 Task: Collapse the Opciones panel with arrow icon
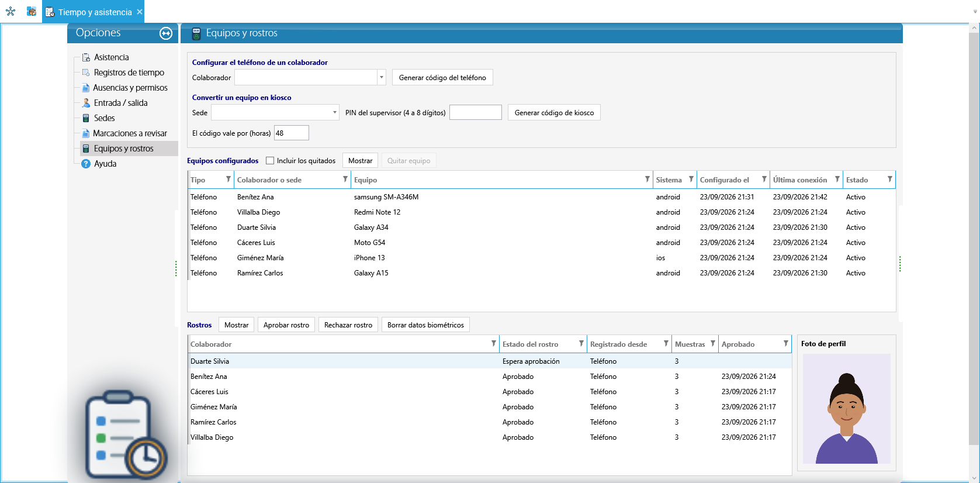click(166, 33)
